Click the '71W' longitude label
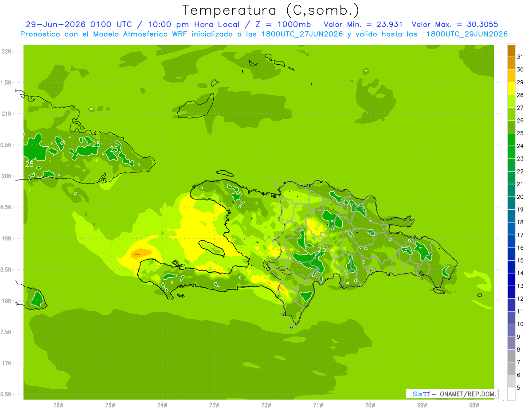This screenshot has height=411, width=532. point(318,405)
